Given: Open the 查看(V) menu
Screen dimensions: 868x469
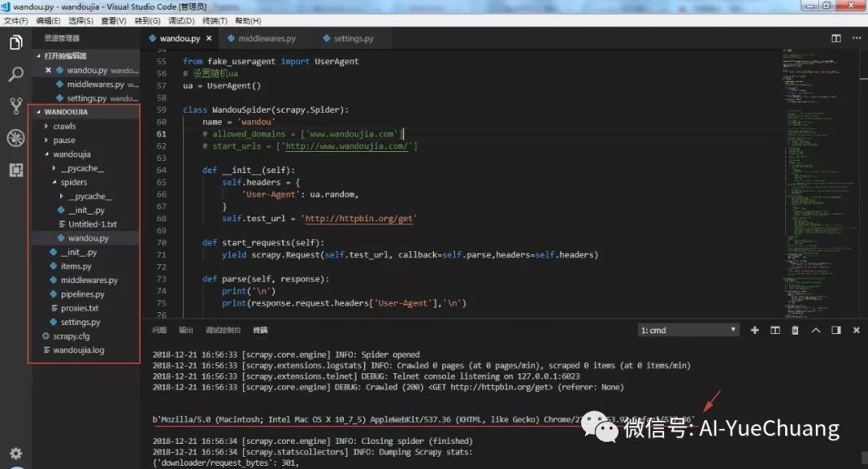Looking at the screenshot, I should point(113,20).
